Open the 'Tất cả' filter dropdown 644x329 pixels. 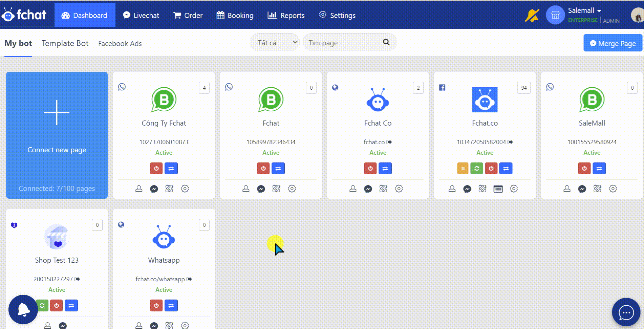tap(275, 42)
